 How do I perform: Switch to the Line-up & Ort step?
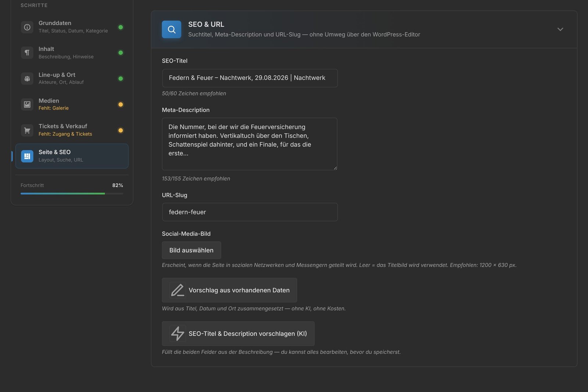[72, 78]
